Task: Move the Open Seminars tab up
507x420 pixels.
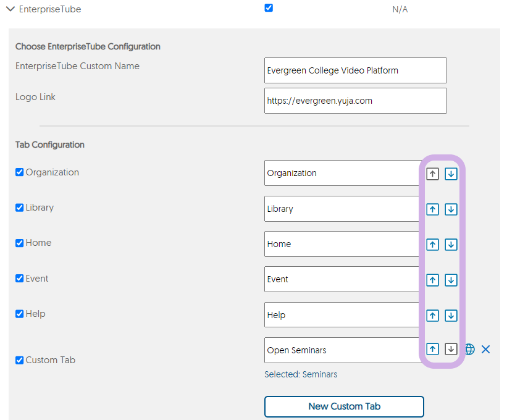Action: (432, 349)
